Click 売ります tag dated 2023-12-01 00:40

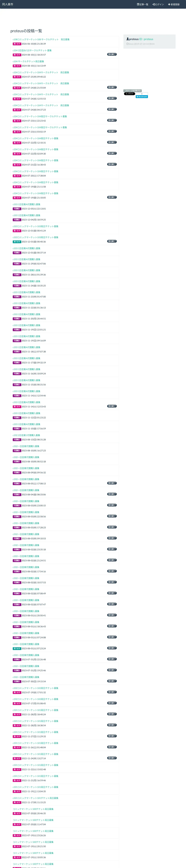[17, 242]
